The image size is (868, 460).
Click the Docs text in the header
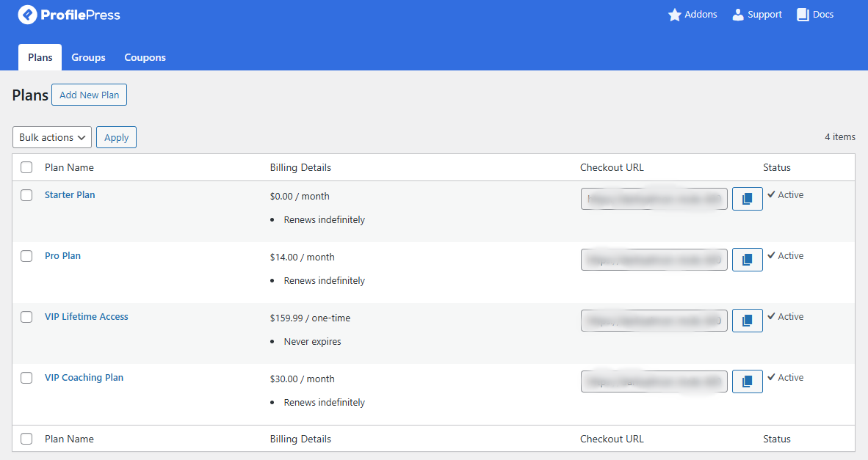(x=823, y=15)
